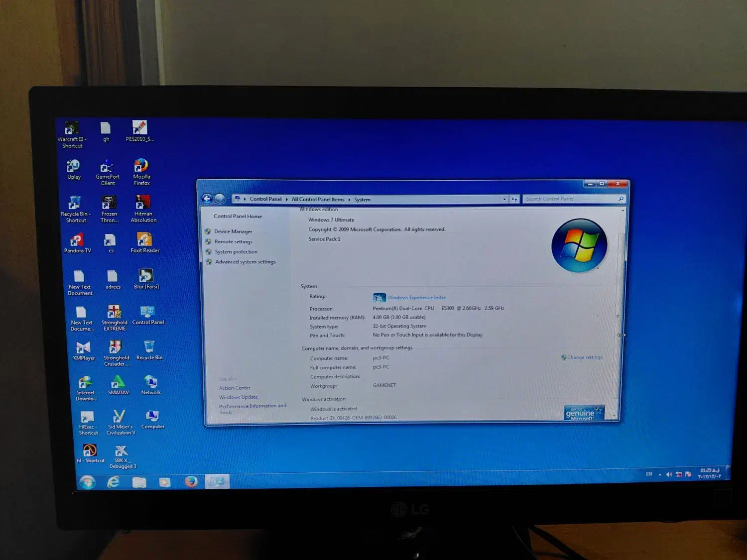Screen dimensions: 747x560
Task: Launch the KMPlayer desktop shortcut
Action: point(84,350)
